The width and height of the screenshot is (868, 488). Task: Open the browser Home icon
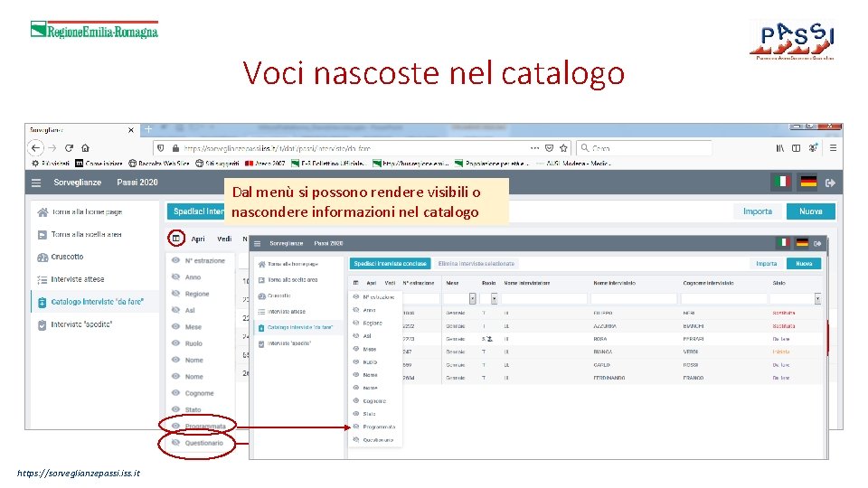pos(85,148)
